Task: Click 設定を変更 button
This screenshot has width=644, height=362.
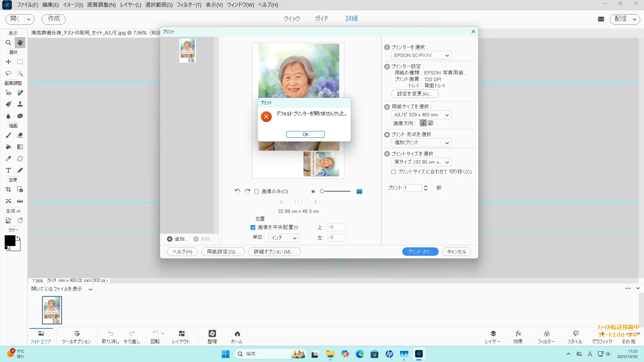Action: pyautogui.click(x=415, y=94)
